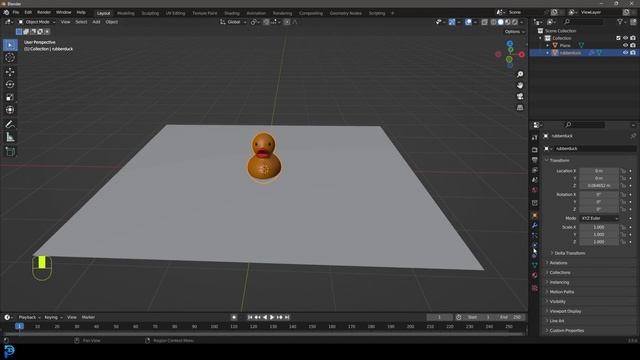Open the File menu
The image size is (640, 360).
click(x=16, y=13)
